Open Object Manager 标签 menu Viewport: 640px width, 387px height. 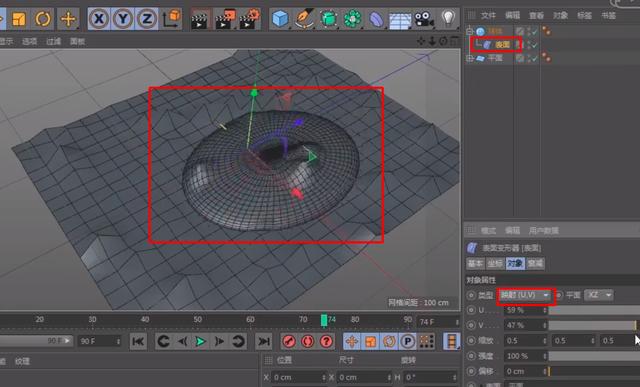pyautogui.click(x=584, y=16)
